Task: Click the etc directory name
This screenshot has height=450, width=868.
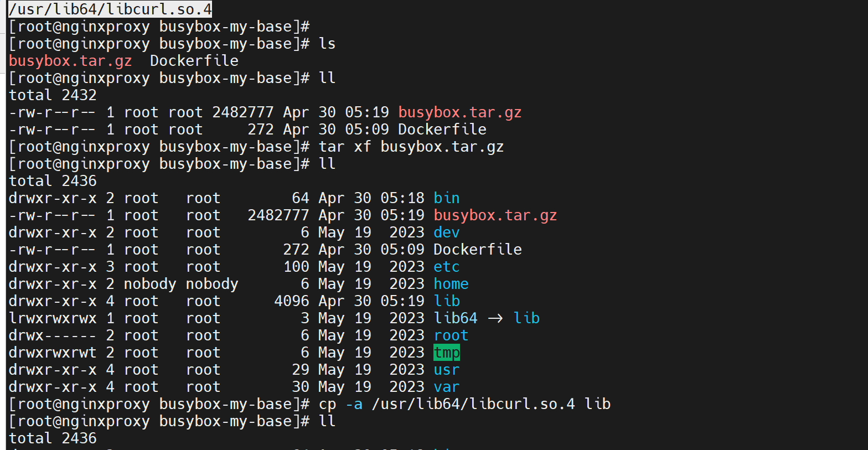Action: pos(446,267)
